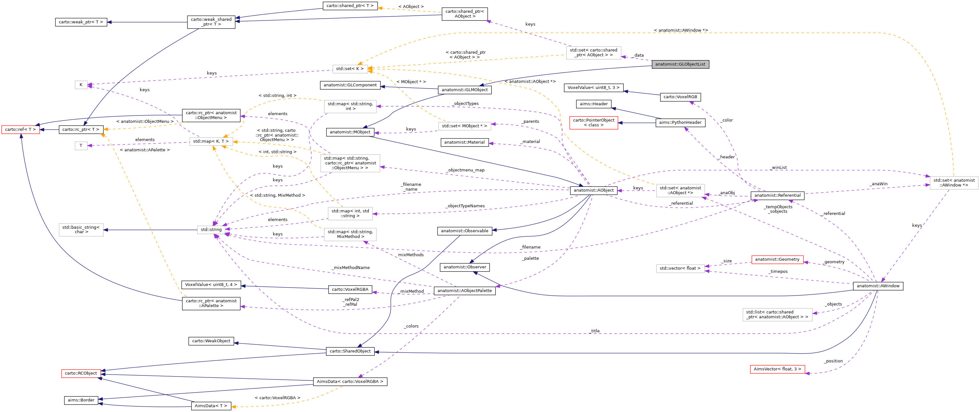Open the carto::rc_ptr< T > node
The height and width of the screenshot is (412, 980).
(x=81, y=130)
